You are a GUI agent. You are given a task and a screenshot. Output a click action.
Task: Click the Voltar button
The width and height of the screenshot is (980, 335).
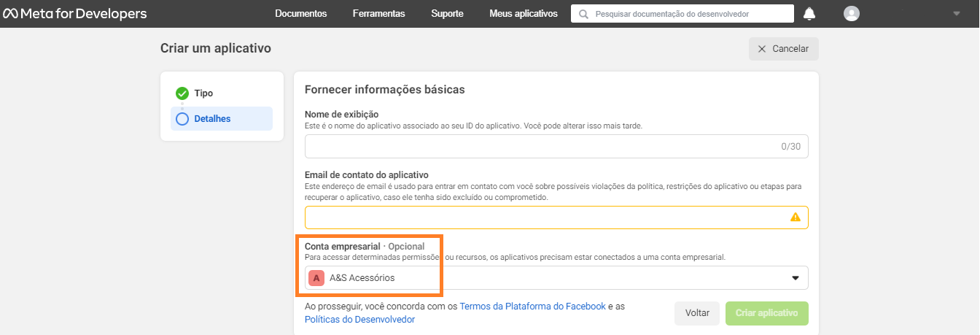pyautogui.click(x=697, y=313)
